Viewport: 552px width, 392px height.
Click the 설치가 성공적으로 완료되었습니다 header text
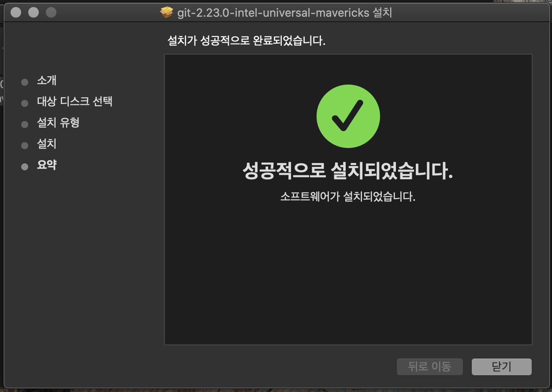(246, 41)
